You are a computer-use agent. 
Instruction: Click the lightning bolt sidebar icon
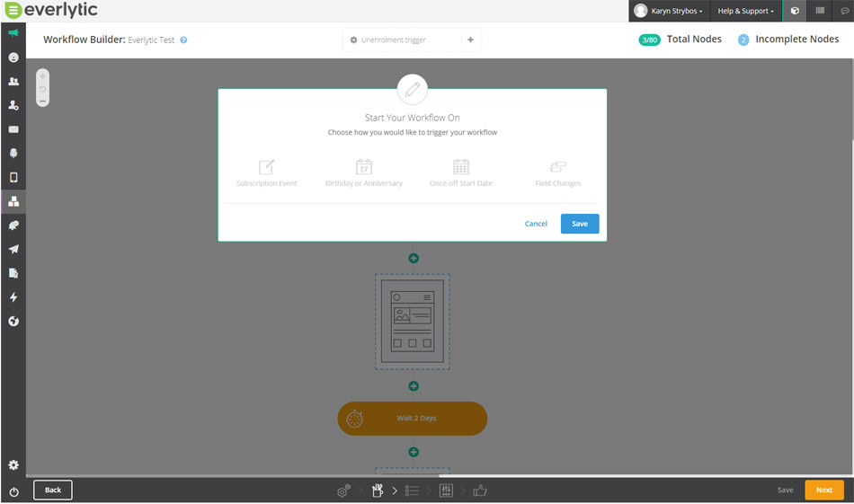(13, 297)
